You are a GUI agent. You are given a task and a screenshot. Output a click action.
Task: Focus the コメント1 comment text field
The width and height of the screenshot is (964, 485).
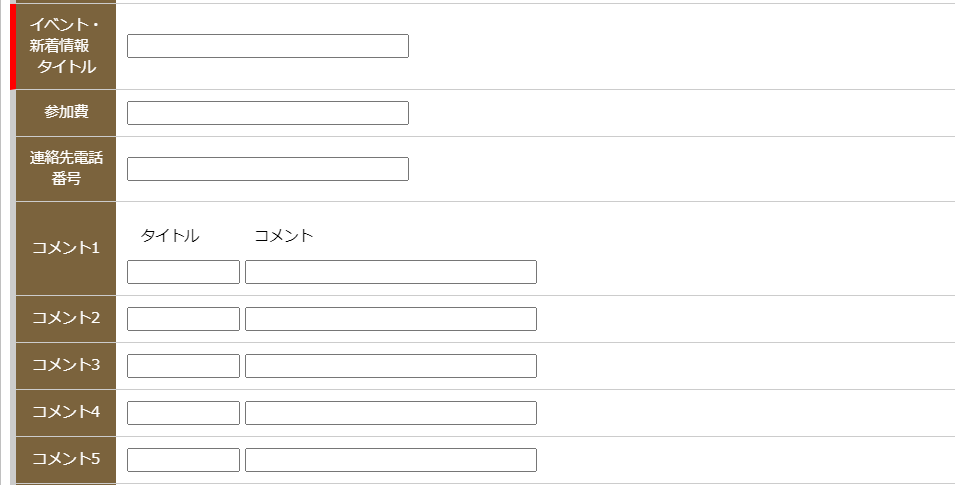tap(390, 272)
